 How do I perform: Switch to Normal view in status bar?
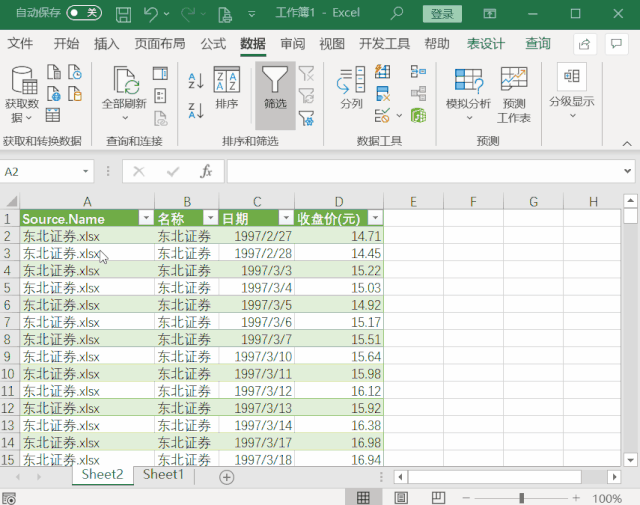coord(363,498)
